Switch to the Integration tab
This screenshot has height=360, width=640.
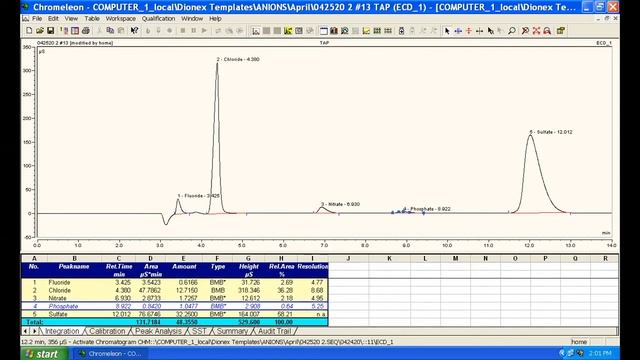62,331
